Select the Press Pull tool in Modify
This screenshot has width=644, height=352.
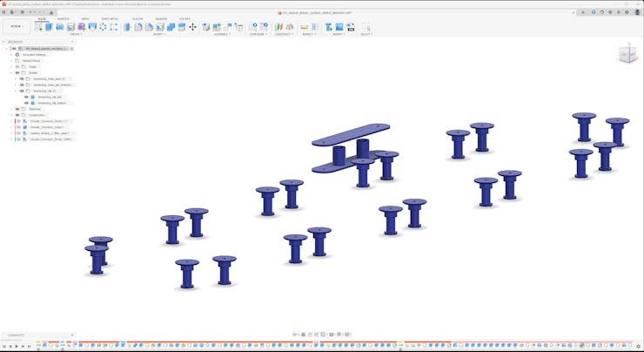coord(128,27)
